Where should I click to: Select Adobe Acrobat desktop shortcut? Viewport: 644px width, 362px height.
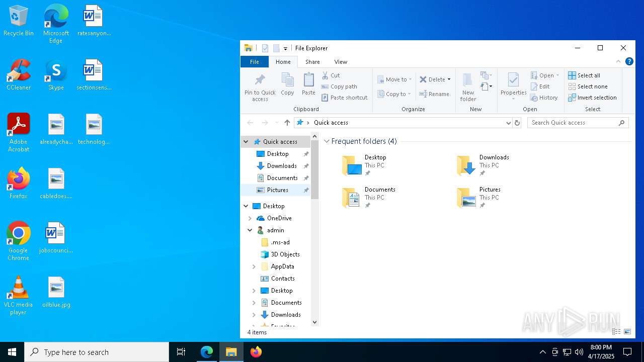click(x=18, y=133)
